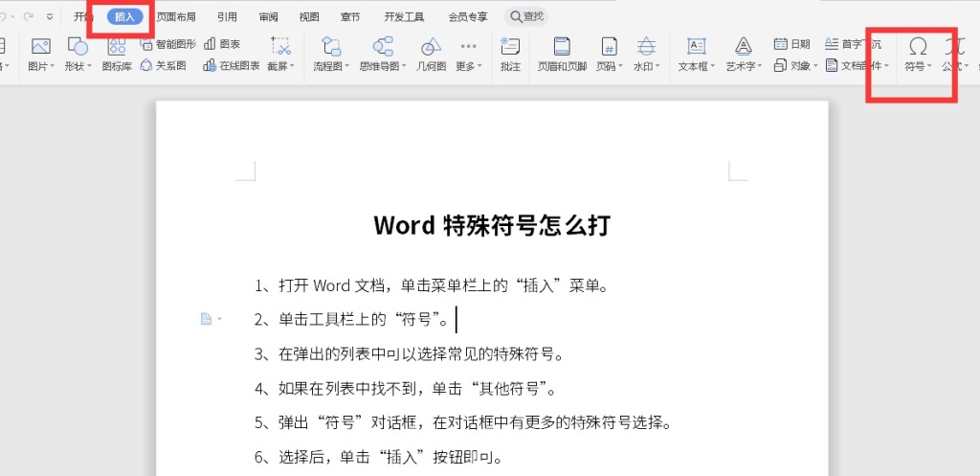Expand the 符号 symbol dropdown
Image resolution: width=980 pixels, height=476 pixels.
(918, 66)
